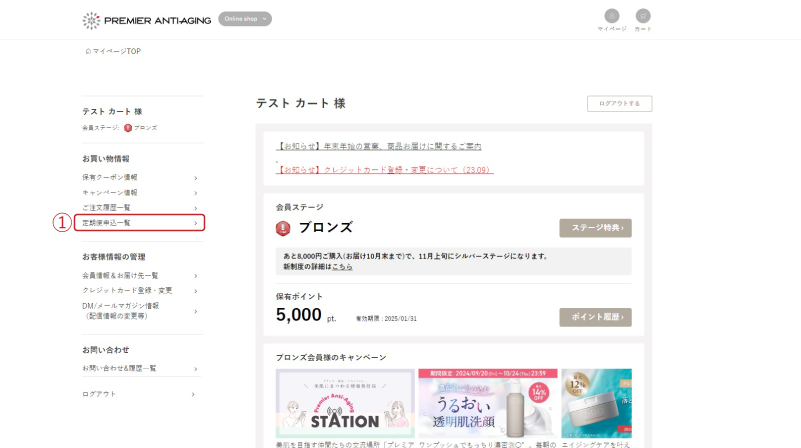
Task: Click the ステージ特典 button
Action: pyautogui.click(x=595, y=228)
